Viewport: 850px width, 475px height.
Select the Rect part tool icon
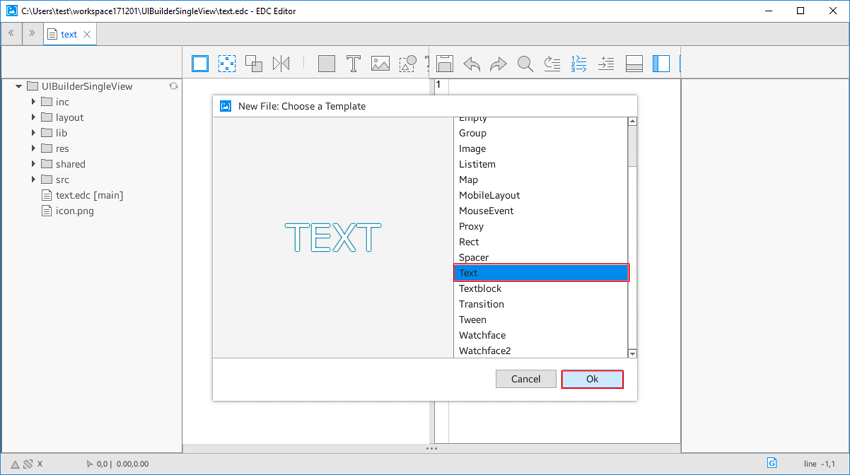[x=326, y=64]
